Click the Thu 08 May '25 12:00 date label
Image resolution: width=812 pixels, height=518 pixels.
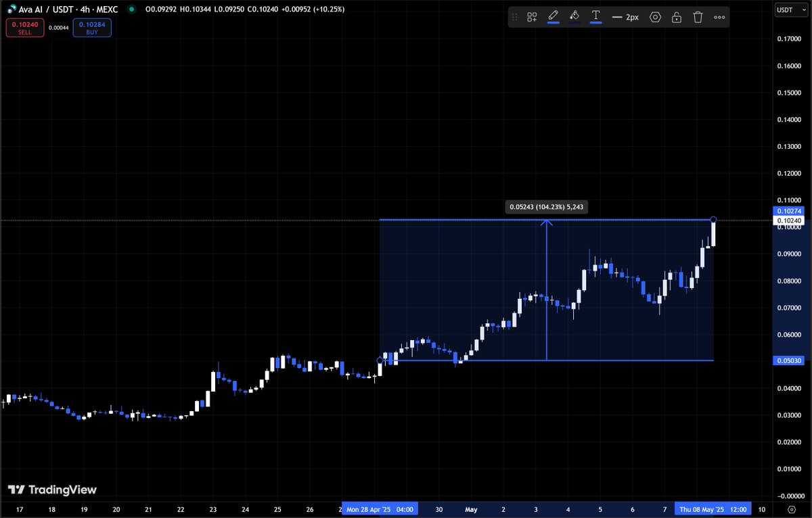tap(714, 509)
